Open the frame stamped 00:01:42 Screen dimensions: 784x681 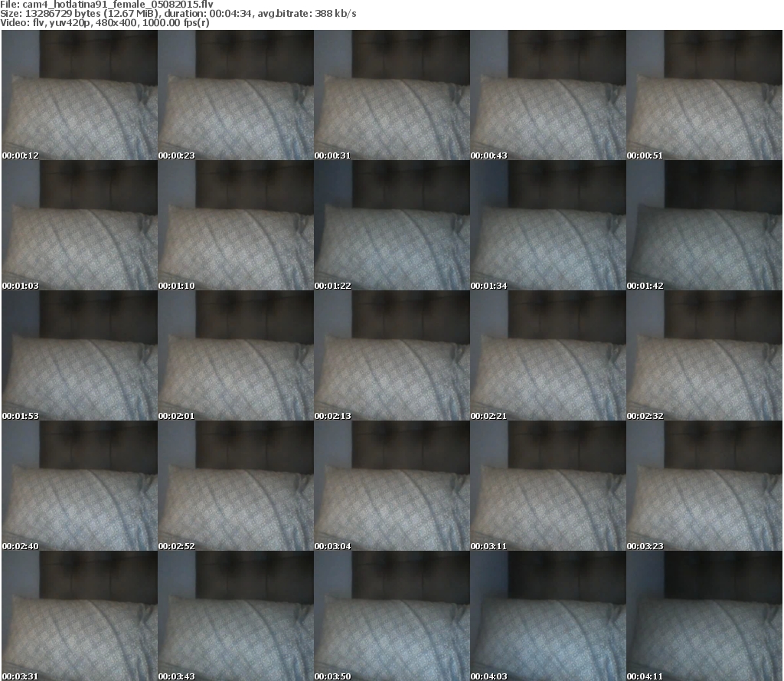[704, 225]
